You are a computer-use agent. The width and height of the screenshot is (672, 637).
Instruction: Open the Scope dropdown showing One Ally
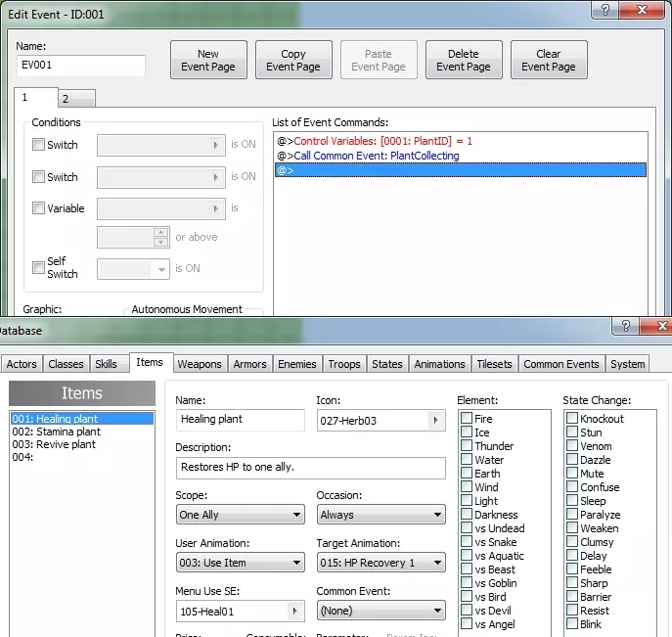(x=241, y=515)
